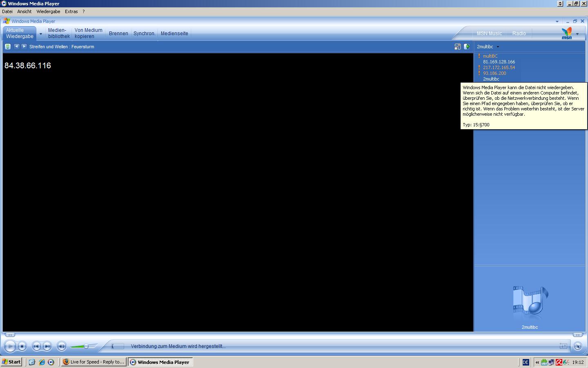The width and height of the screenshot is (588, 368).
Task: Click the shuffle/view toggle near status bar
Action: pos(563,346)
